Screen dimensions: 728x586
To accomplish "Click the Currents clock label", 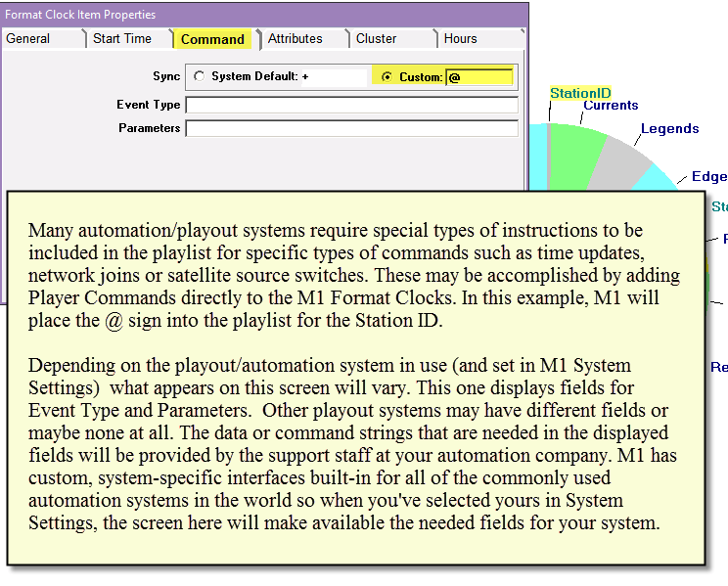I will click(611, 106).
